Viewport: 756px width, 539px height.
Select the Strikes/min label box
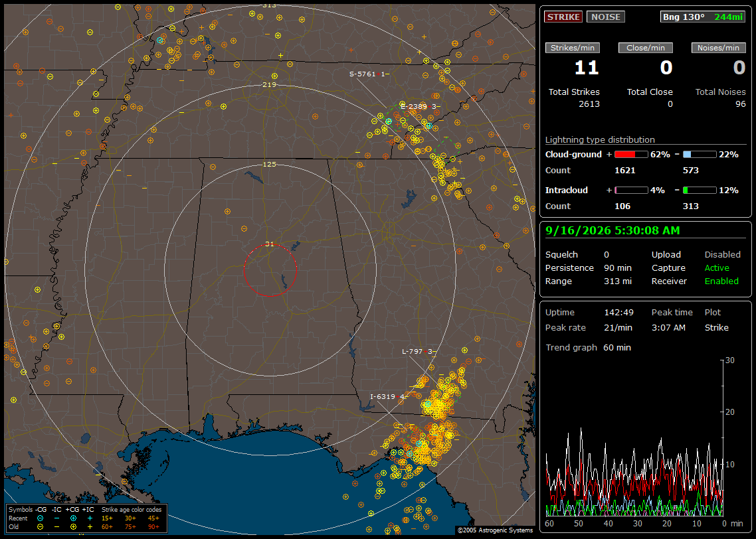572,48
